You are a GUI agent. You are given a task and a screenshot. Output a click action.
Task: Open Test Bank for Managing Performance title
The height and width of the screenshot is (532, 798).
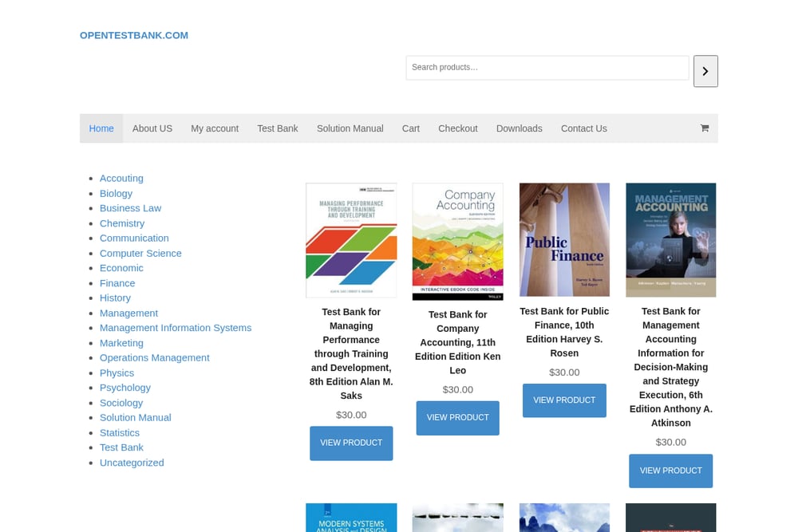tap(351, 353)
